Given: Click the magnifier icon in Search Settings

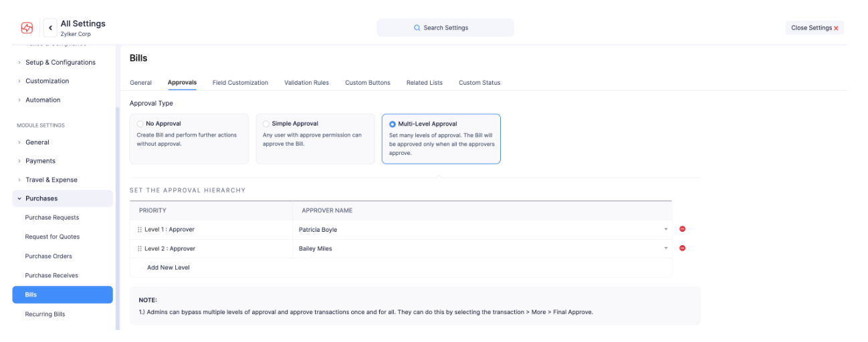Looking at the screenshot, I should tap(417, 28).
